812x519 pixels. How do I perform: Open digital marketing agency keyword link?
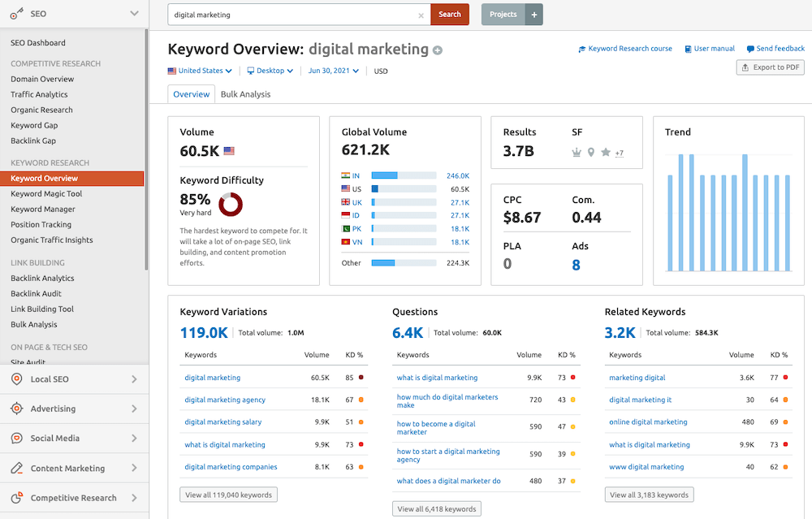coord(225,400)
